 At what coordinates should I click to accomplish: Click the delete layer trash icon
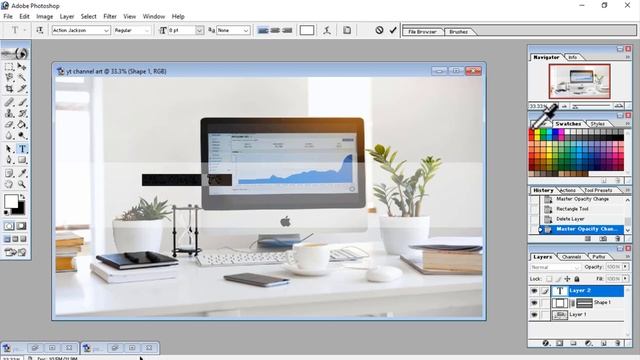click(618, 343)
